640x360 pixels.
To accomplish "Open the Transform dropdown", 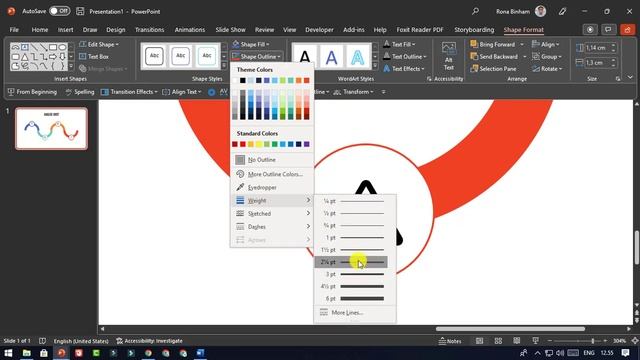I will pos(353,92).
